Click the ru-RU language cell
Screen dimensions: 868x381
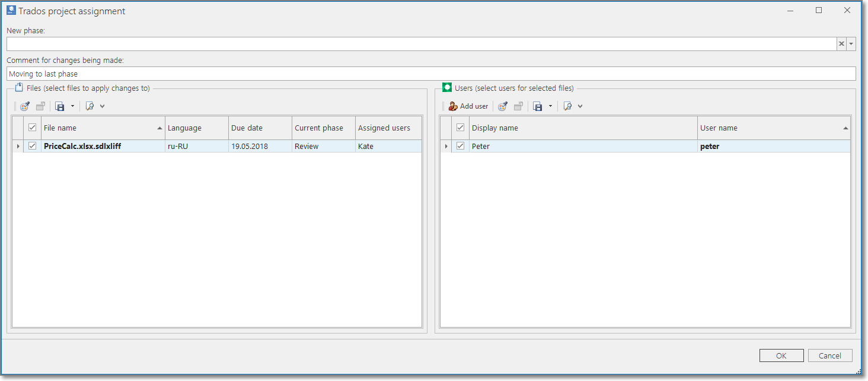(x=196, y=146)
